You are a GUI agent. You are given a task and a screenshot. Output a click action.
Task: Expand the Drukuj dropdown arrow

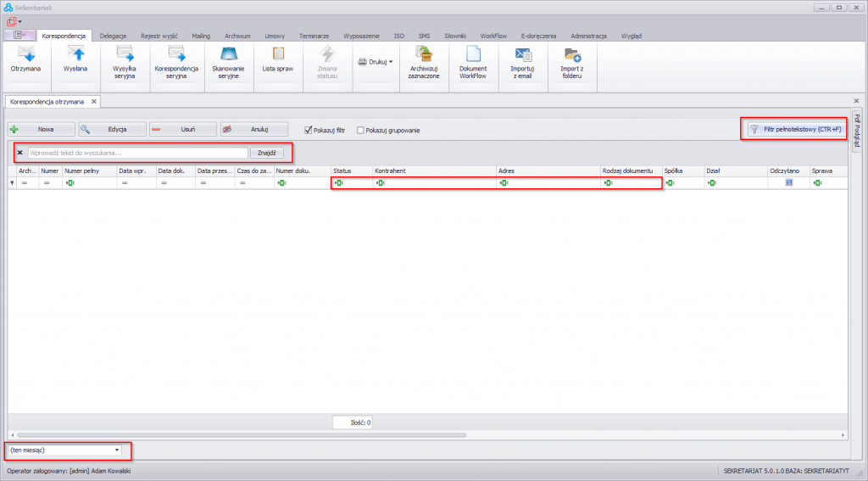click(x=391, y=62)
